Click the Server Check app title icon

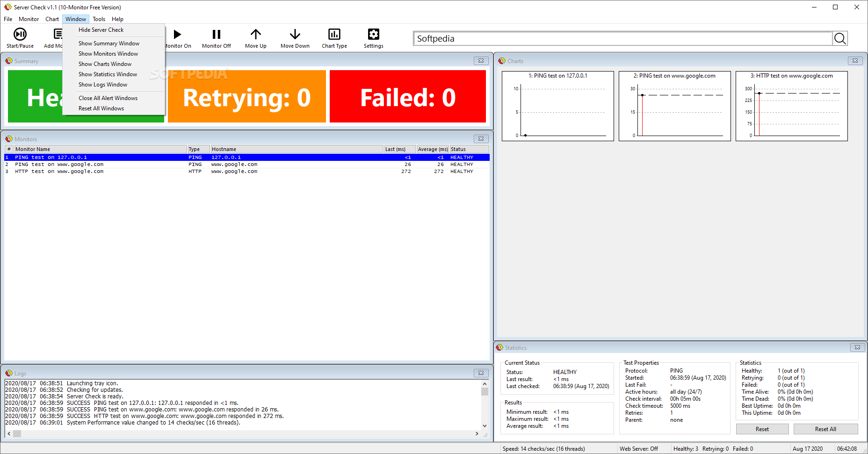point(8,7)
